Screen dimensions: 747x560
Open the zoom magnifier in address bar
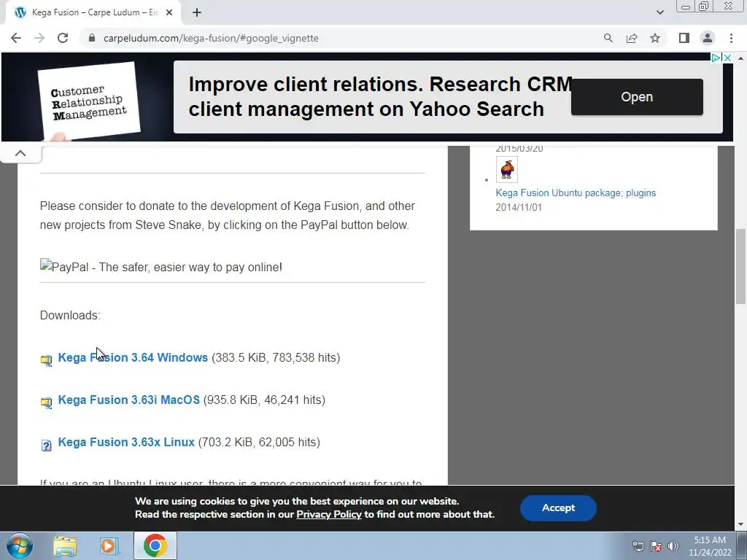pyautogui.click(x=608, y=38)
